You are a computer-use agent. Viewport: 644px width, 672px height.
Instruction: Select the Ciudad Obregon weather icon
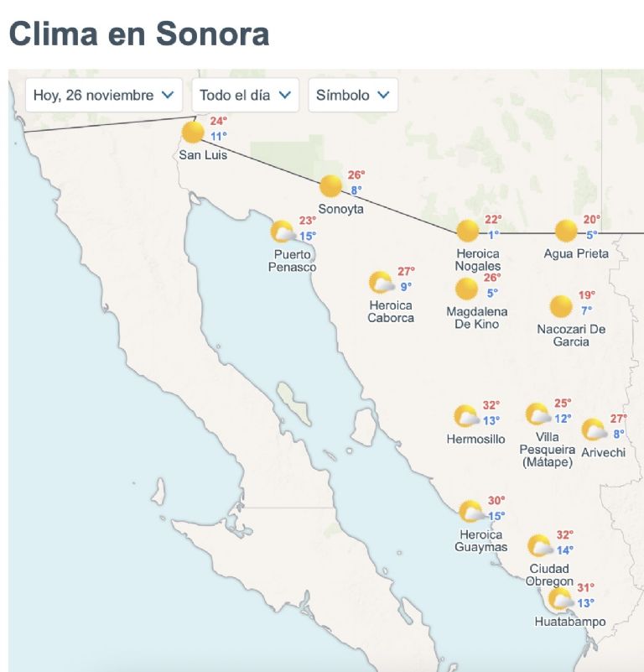tap(541, 546)
